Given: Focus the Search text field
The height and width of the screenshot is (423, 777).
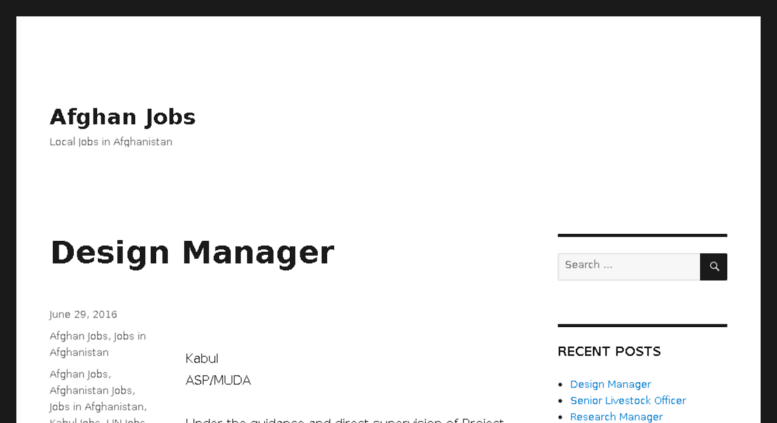Looking at the screenshot, I should click(x=629, y=266).
